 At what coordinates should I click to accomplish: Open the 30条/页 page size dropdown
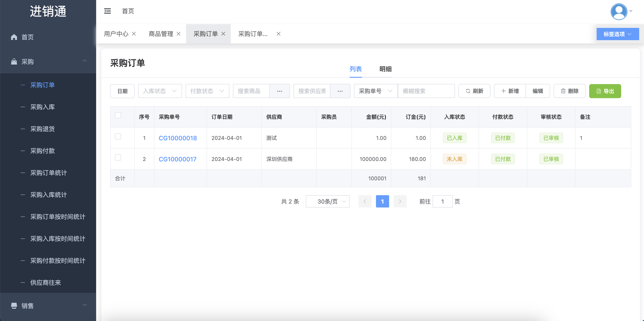pos(327,201)
